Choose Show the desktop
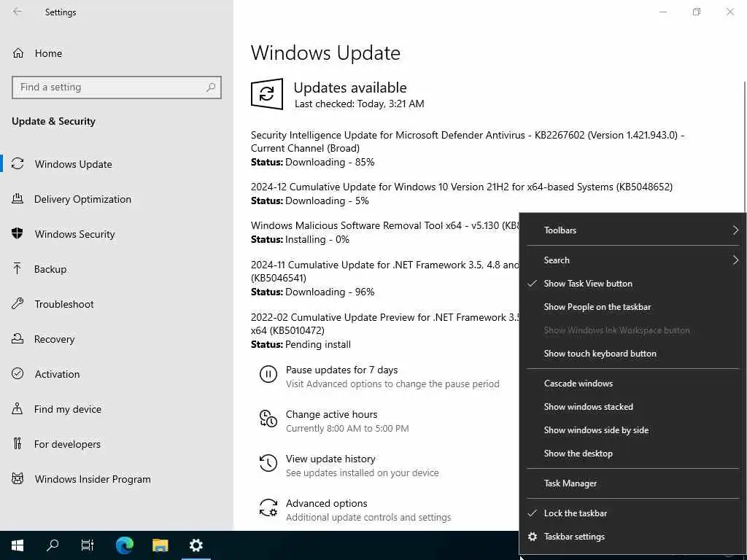Image resolution: width=747 pixels, height=560 pixels. click(x=632, y=454)
